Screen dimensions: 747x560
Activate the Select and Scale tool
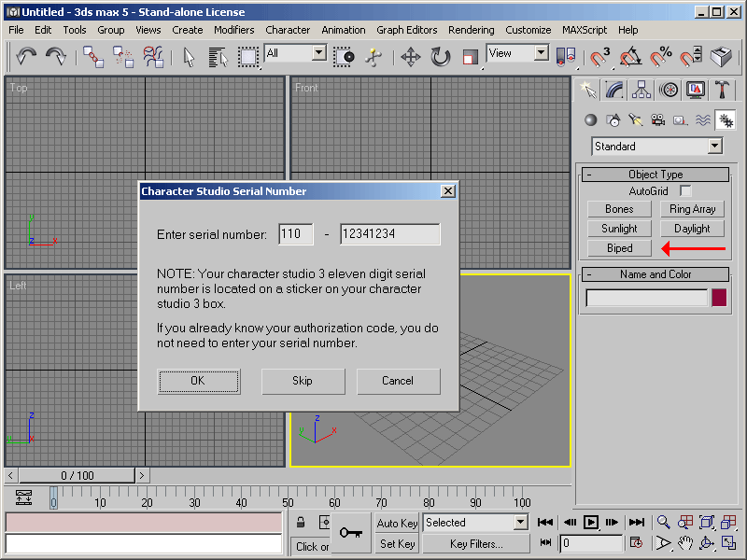pos(471,57)
